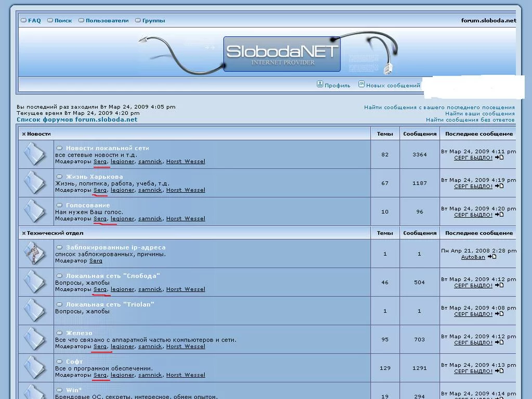Click the latest post arrow in Софт row
Image resolution: width=532 pixels, height=399 pixels.
pos(499,371)
